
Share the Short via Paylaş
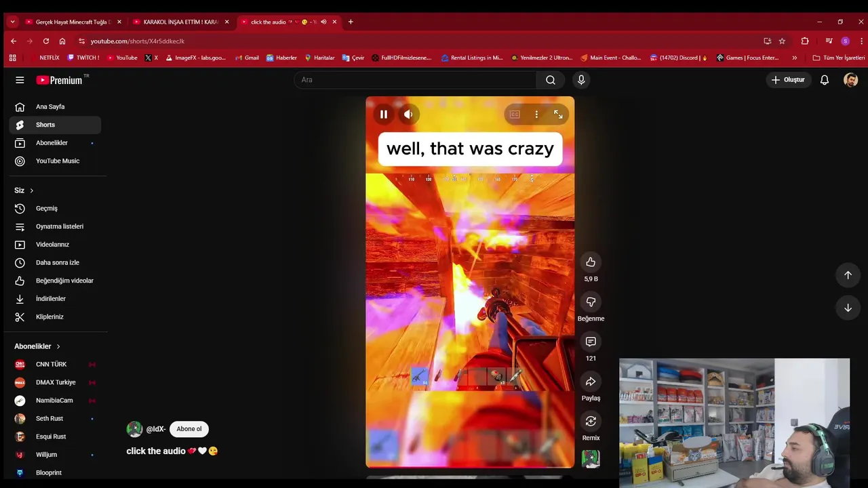pyautogui.click(x=591, y=382)
